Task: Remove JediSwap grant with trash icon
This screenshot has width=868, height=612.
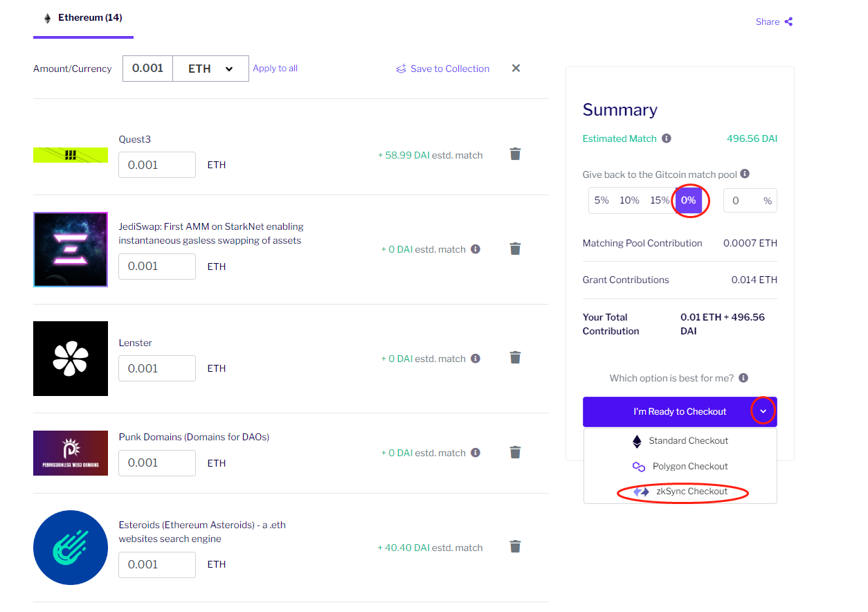Action: click(x=515, y=249)
